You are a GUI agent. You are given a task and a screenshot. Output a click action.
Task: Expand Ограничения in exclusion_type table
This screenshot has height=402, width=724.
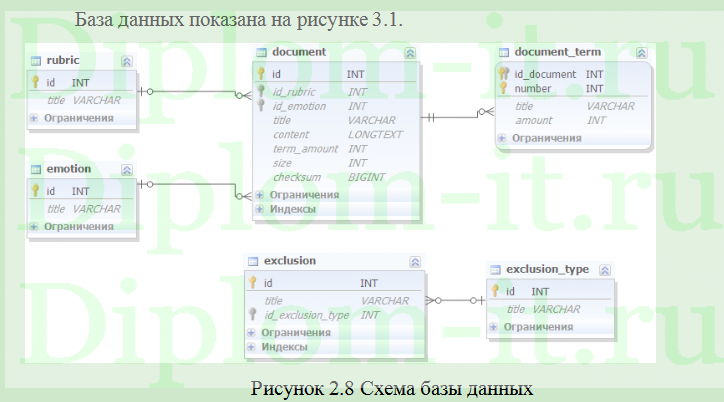pos(494,327)
